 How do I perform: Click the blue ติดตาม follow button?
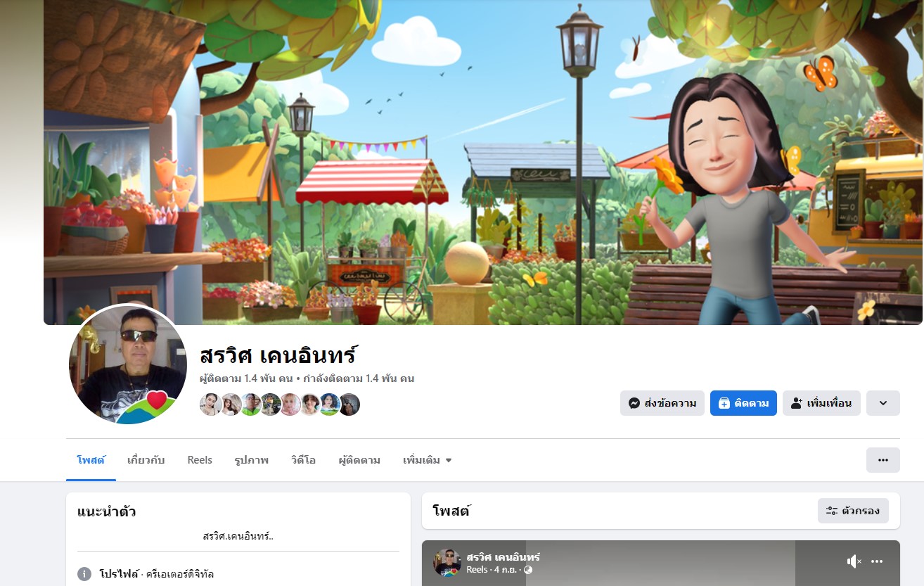pyautogui.click(x=743, y=403)
